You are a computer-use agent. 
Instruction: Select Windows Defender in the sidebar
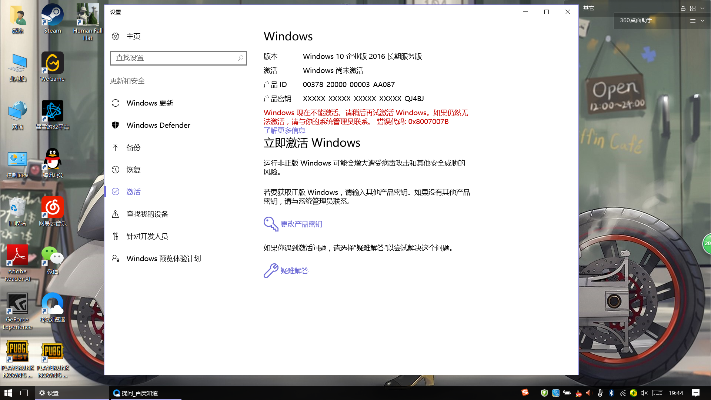158,125
